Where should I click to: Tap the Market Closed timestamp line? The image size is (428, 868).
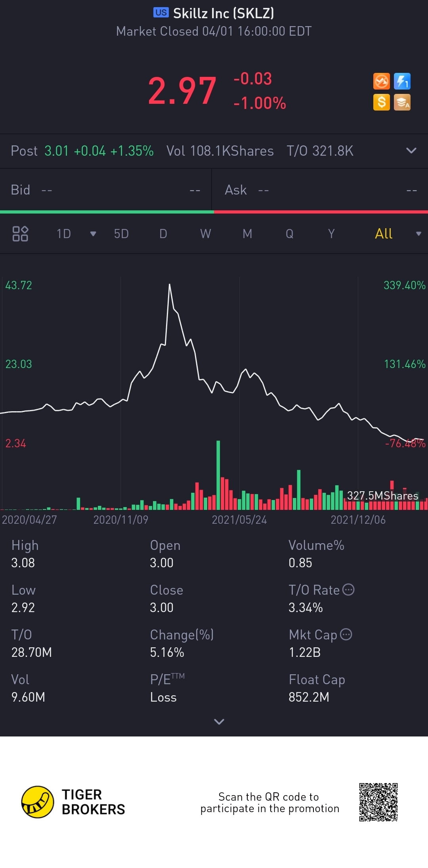coord(214,31)
